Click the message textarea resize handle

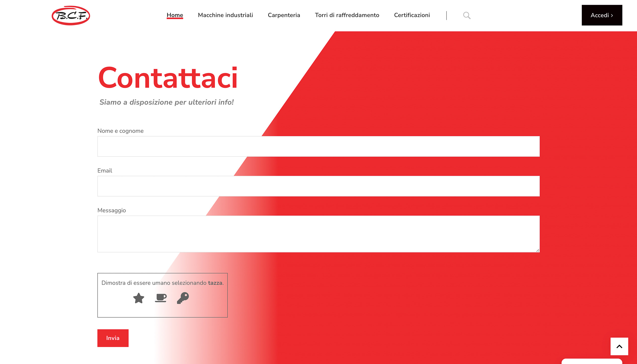tap(537, 250)
